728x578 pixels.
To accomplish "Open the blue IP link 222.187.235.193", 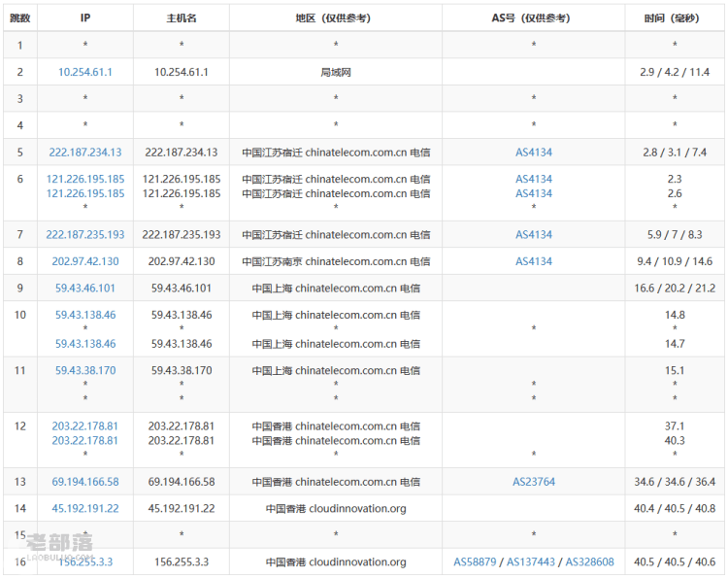I will tap(84, 235).
